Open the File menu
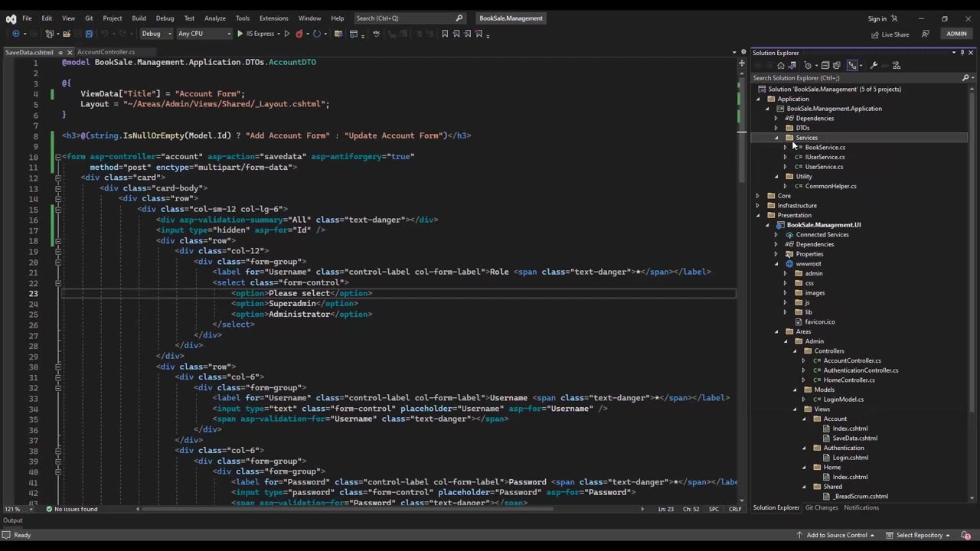 coord(27,18)
